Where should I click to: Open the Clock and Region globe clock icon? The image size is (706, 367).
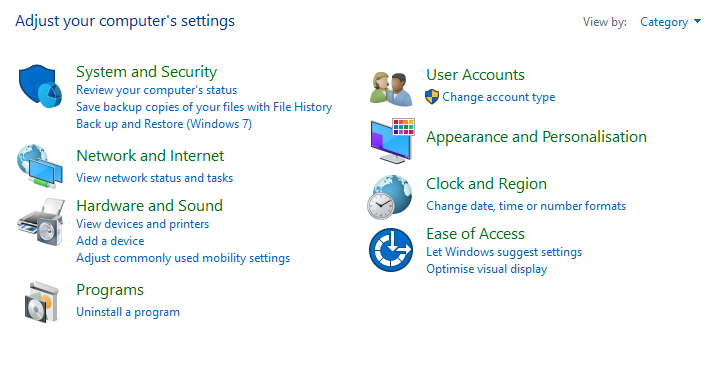[389, 197]
